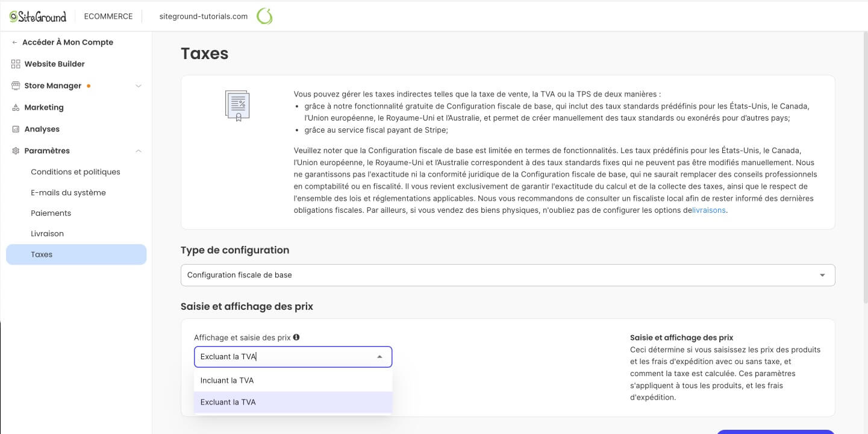Select the Excluant la TVA option in list
This screenshot has height=434, width=868.
(x=293, y=402)
